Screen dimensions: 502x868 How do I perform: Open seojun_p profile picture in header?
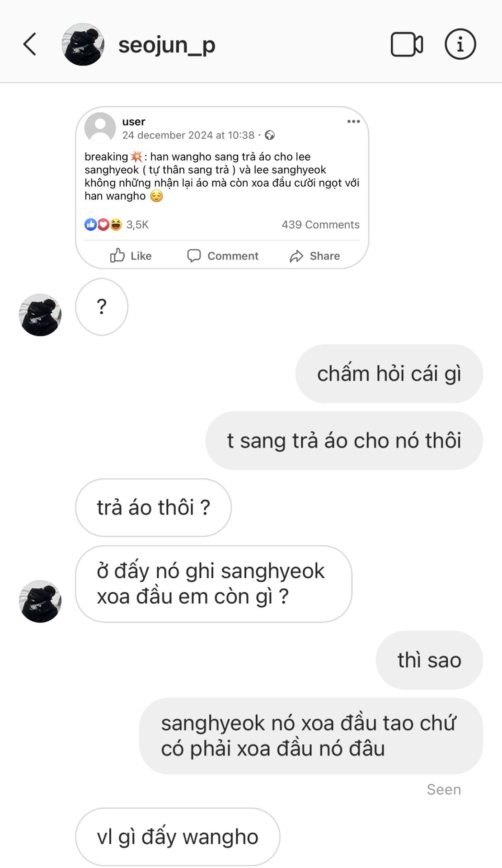83,44
